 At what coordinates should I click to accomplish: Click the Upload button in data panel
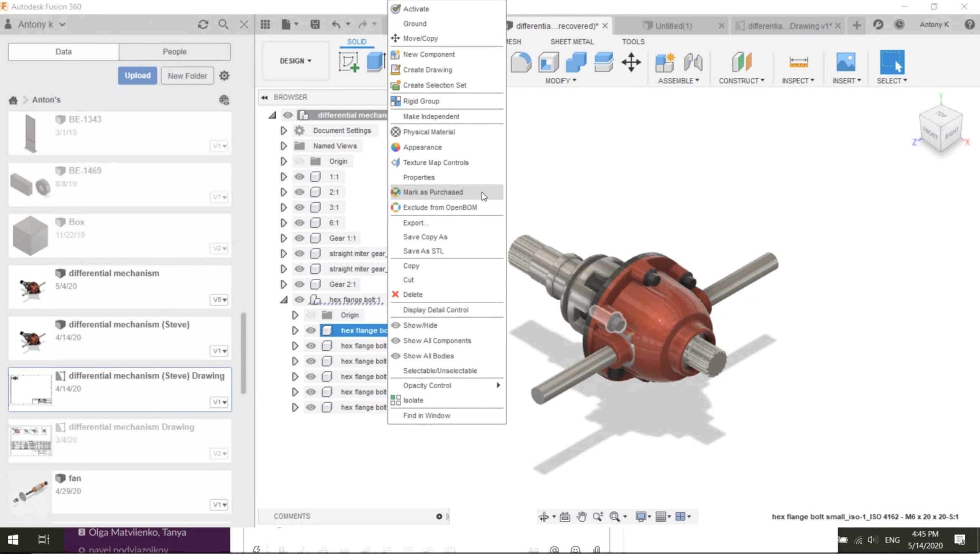(x=137, y=75)
